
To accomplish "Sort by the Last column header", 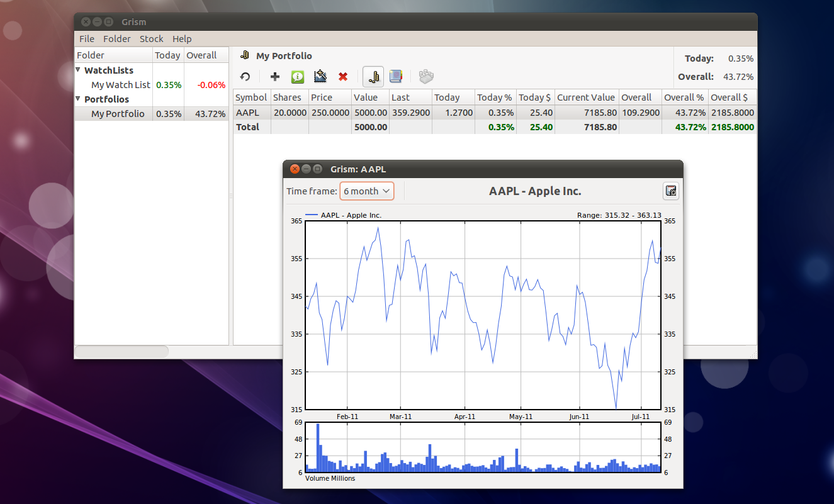I will click(x=410, y=98).
